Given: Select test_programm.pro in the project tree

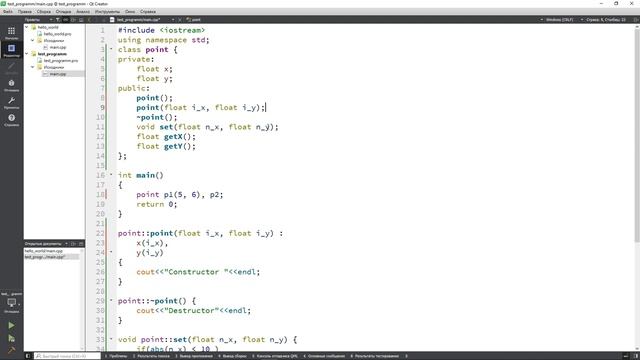Looking at the screenshot, I should click(60, 60).
